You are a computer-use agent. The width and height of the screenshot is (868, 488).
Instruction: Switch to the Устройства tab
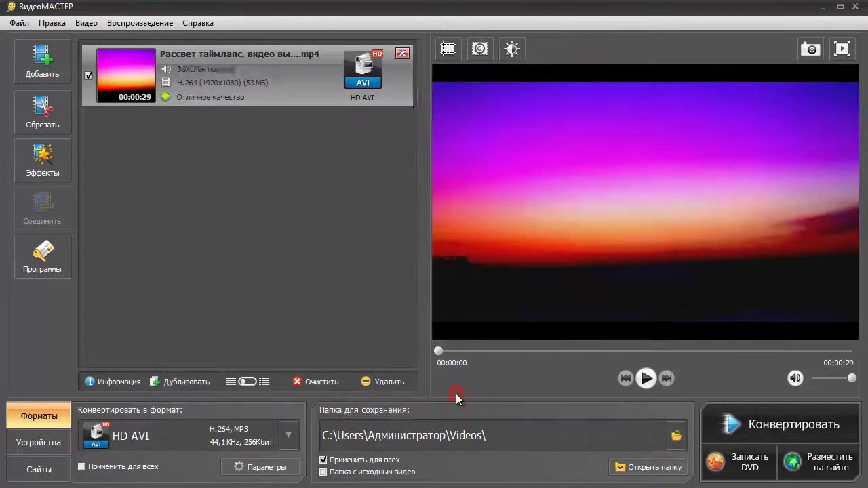point(39,442)
